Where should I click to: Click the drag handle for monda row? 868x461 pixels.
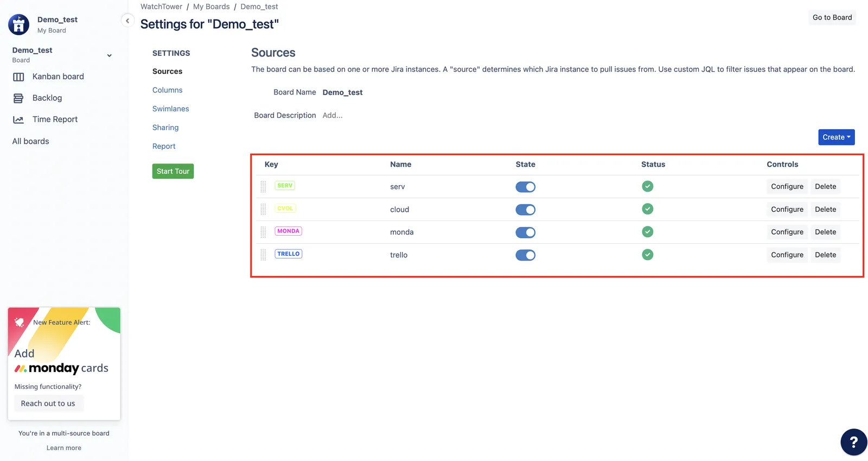[263, 232]
